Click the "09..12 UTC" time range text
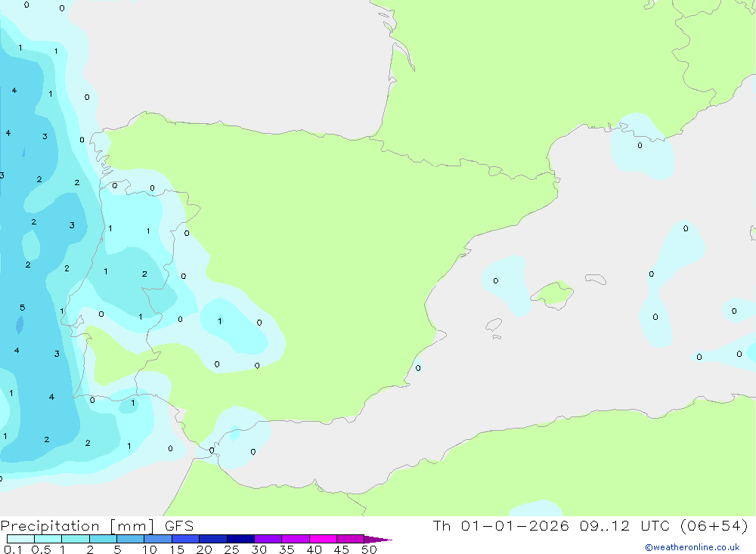 point(625,526)
